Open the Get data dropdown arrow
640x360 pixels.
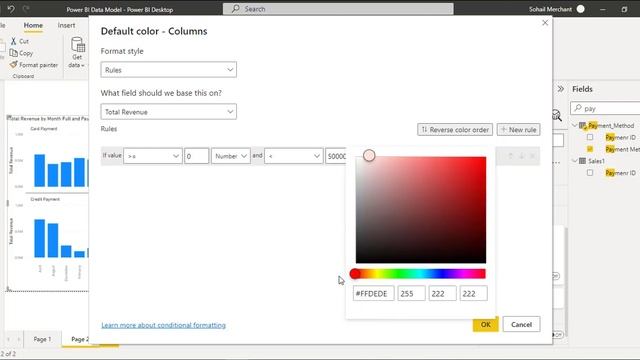pos(82,65)
